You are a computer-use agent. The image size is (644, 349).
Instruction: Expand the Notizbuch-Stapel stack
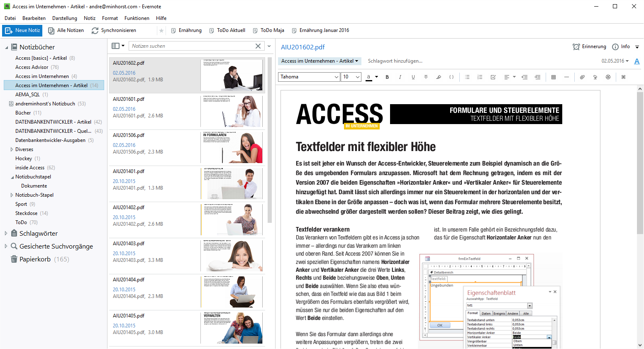(12, 195)
